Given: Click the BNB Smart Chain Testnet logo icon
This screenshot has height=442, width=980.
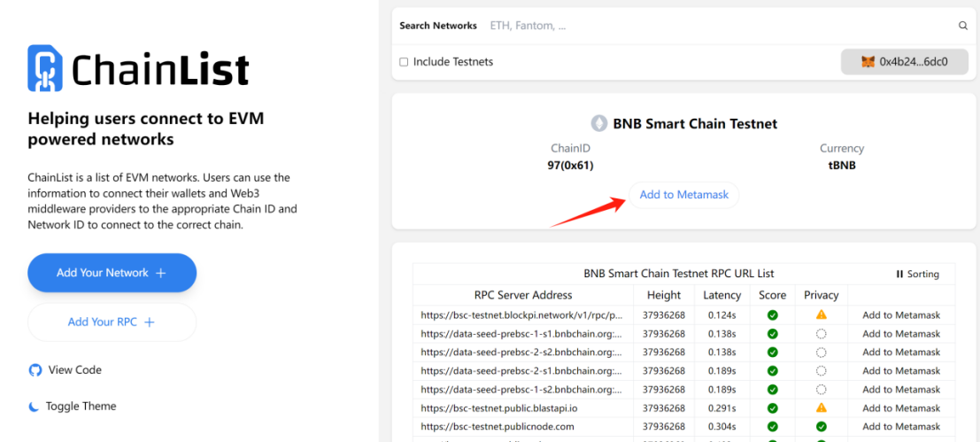Looking at the screenshot, I should [x=599, y=124].
